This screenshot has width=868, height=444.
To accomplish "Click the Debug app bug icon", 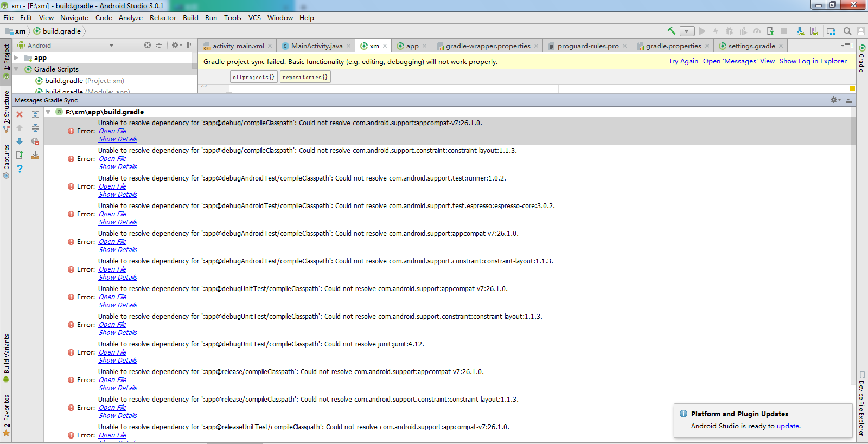I will click(729, 31).
